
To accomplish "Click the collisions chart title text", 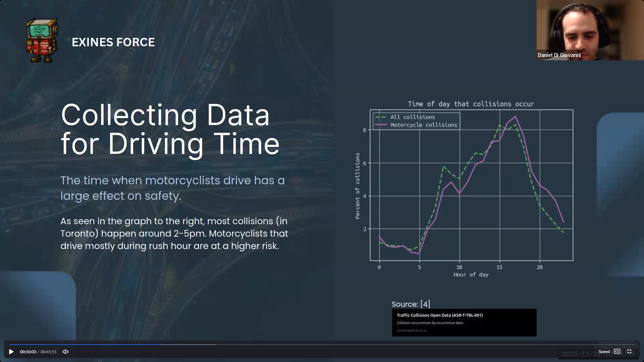I will [x=471, y=104].
